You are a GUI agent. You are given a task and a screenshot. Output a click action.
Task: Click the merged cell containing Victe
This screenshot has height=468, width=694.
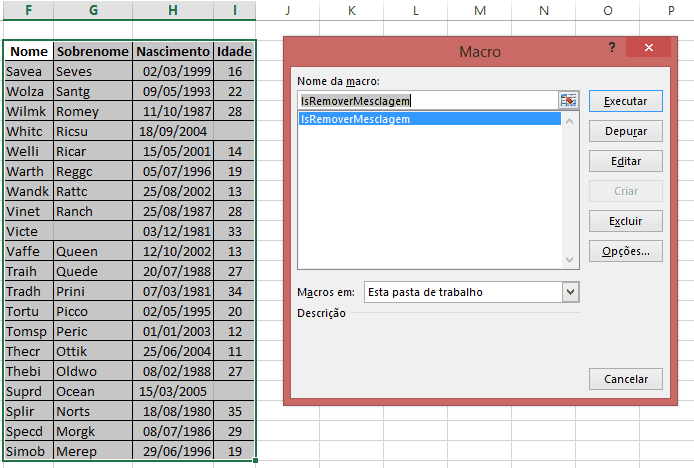68,232
